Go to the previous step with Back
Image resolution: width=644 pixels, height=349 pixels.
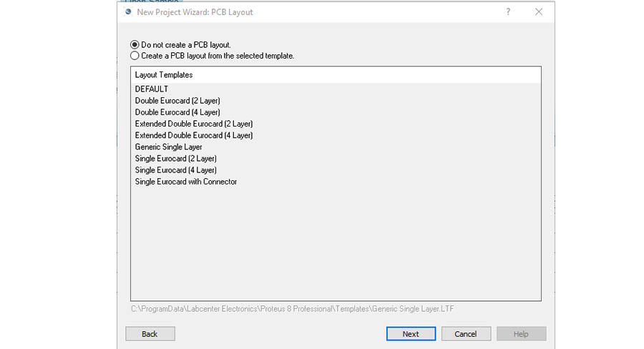(x=150, y=334)
